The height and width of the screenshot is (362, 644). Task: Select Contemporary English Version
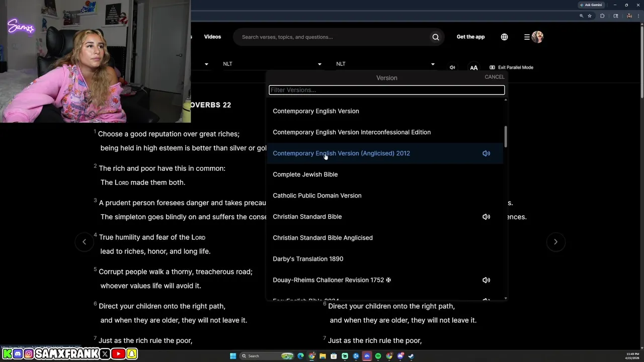coord(385,111)
